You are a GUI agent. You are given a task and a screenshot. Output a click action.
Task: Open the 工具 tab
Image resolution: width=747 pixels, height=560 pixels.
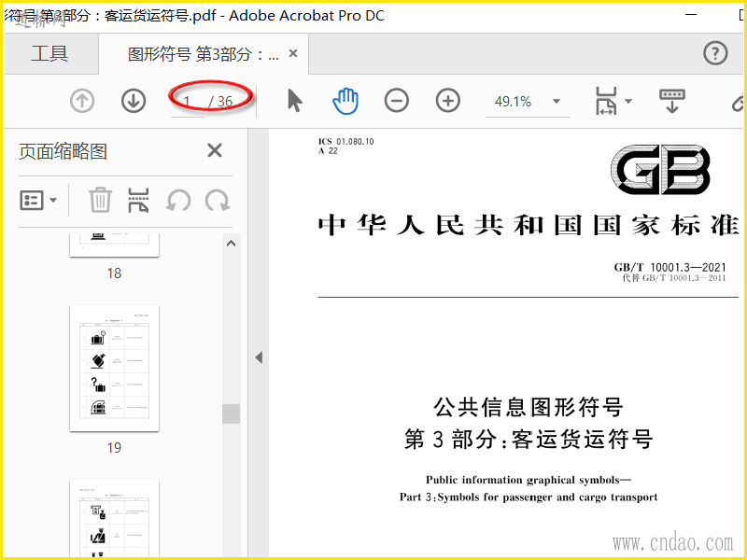pos(50,53)
